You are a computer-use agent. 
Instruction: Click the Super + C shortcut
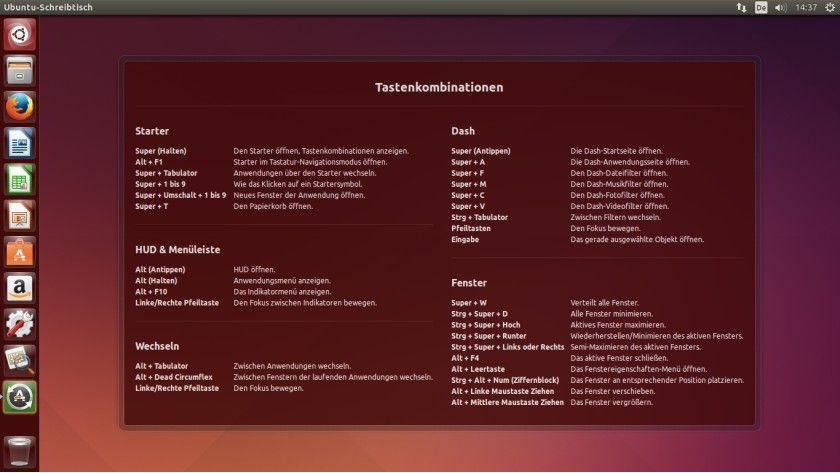tap(468, 196)
